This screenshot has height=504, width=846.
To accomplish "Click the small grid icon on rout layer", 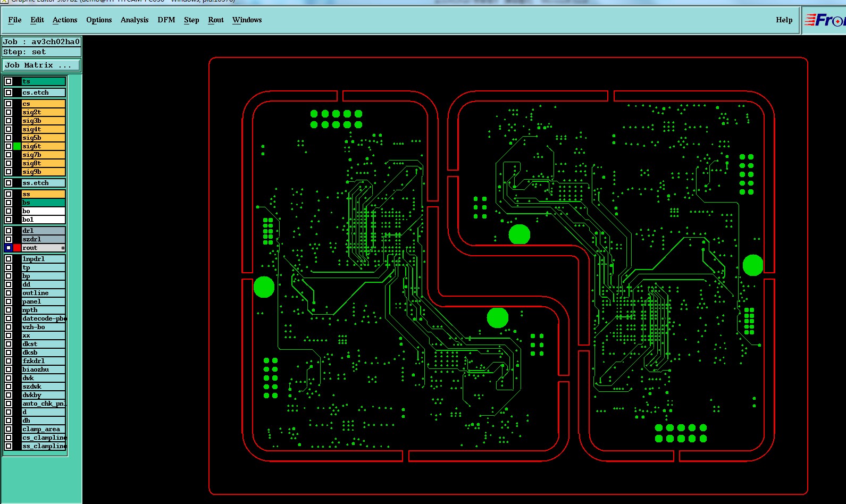I will [63, 248].
